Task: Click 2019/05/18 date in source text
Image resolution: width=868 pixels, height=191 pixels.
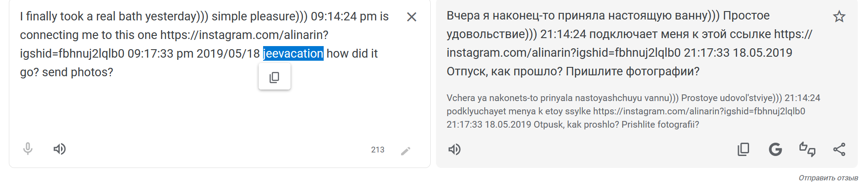Action: coord(228,54)
